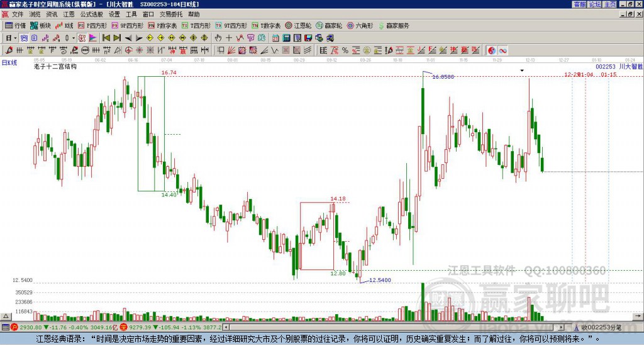Click the 14.18 price label
Image resolution: width=644 pixels, height=345 pixels.
(x=338, y=199)
